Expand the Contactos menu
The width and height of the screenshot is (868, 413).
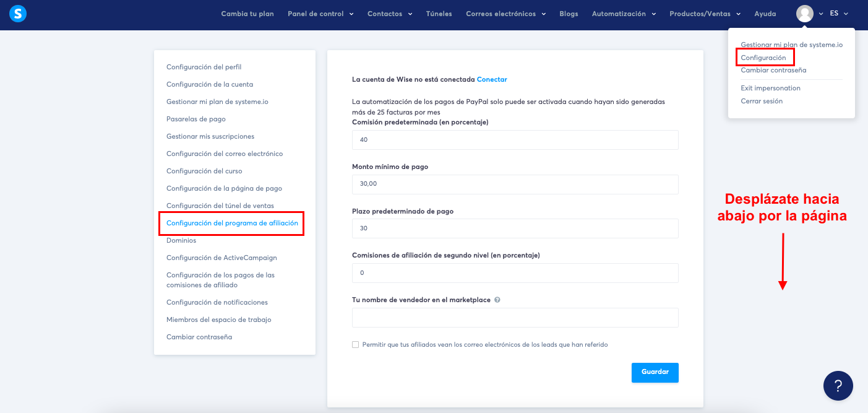(x=389, y=13)
